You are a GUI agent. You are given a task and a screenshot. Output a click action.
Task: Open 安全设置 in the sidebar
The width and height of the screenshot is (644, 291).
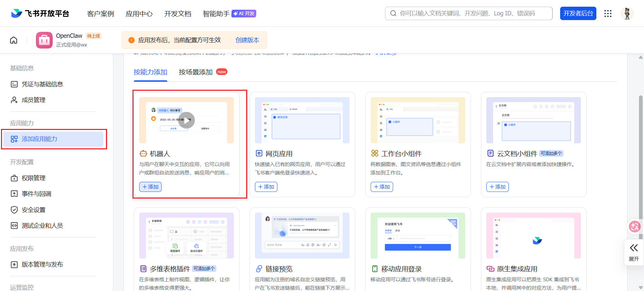34,210
